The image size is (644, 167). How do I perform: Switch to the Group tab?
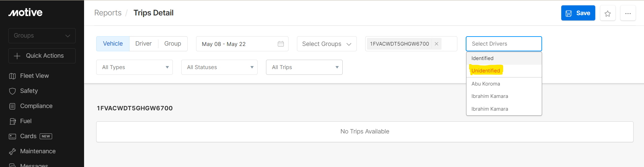click(173, 44)
